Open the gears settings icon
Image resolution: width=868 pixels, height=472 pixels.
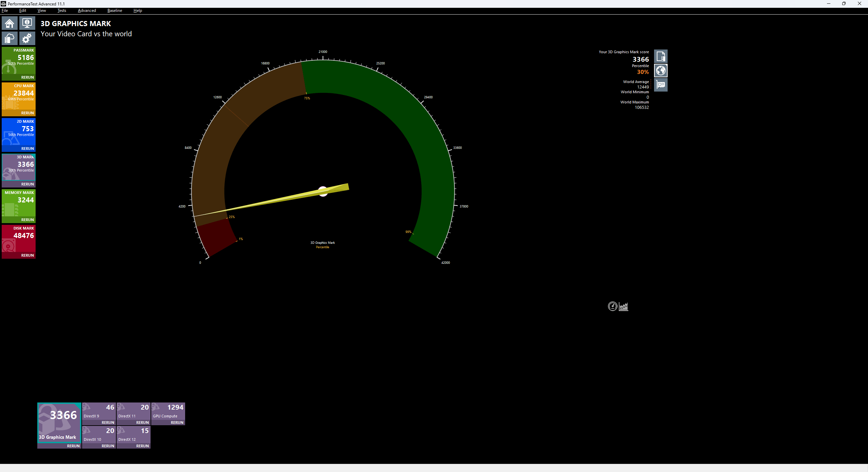[x=27, y=38]
